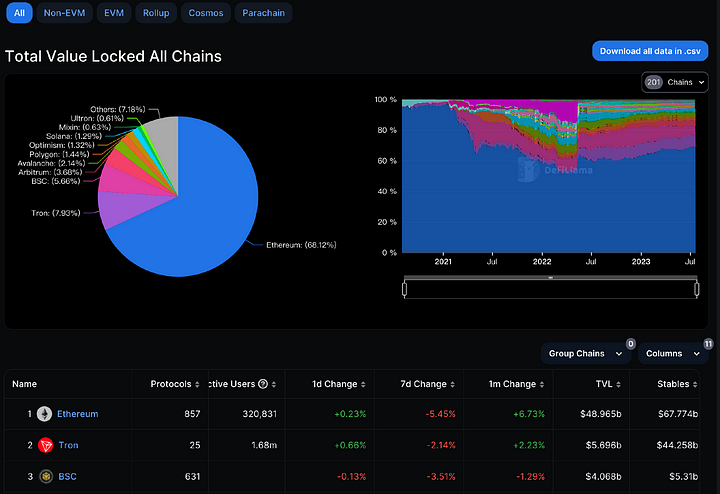Click the left handle of chart range slider
The height and width of the screenshot is (494, 720).
pyautogui.click(x=403, y=289)
